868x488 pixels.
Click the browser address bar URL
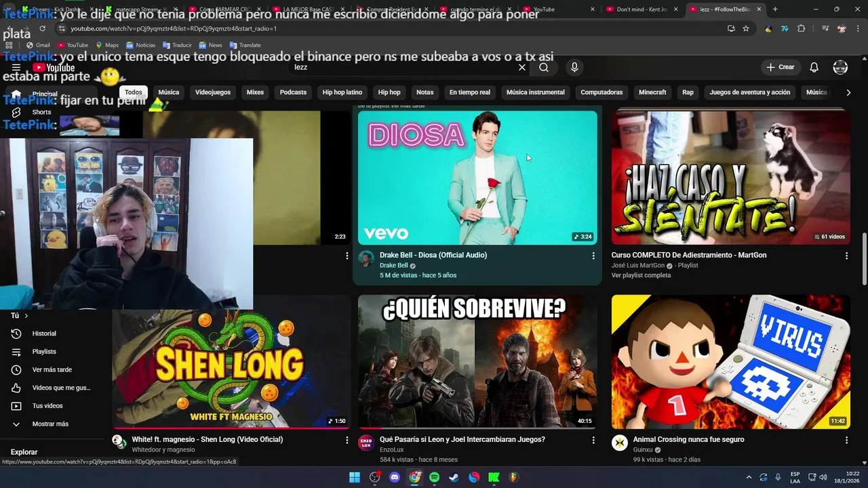pyautogui.click(x=174, y=28)
